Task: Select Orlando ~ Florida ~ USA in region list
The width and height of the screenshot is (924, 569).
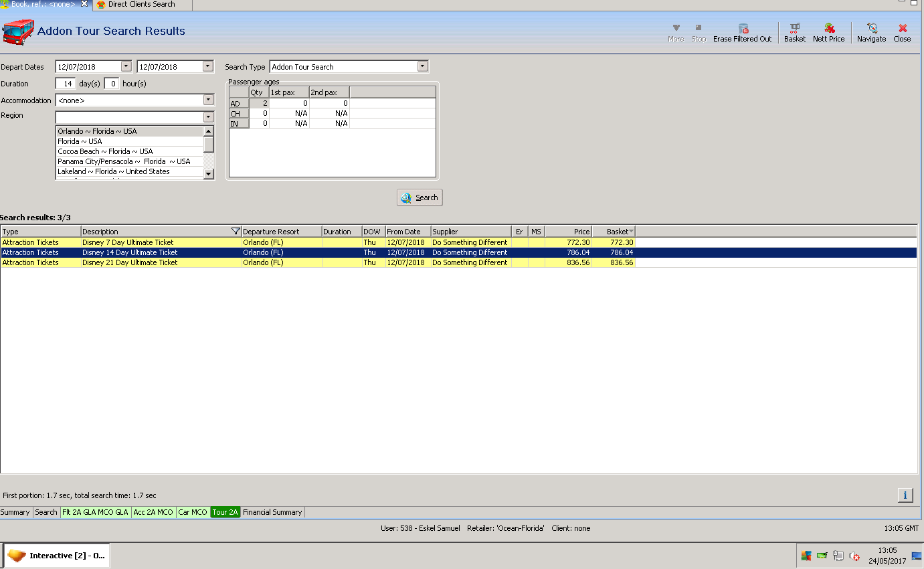Action: coord(129,131)
